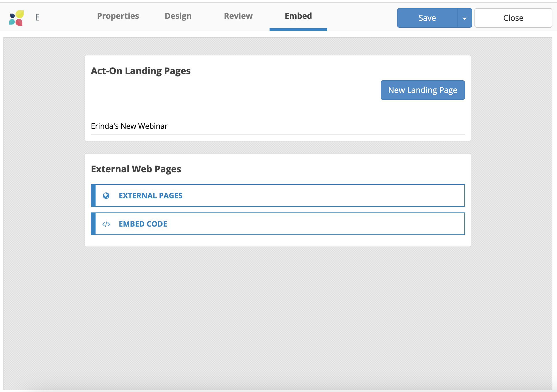Select Erinda's New Webinar landing page
The height and width of the screenshot is (392, 557).
click(x=129, y=126)
